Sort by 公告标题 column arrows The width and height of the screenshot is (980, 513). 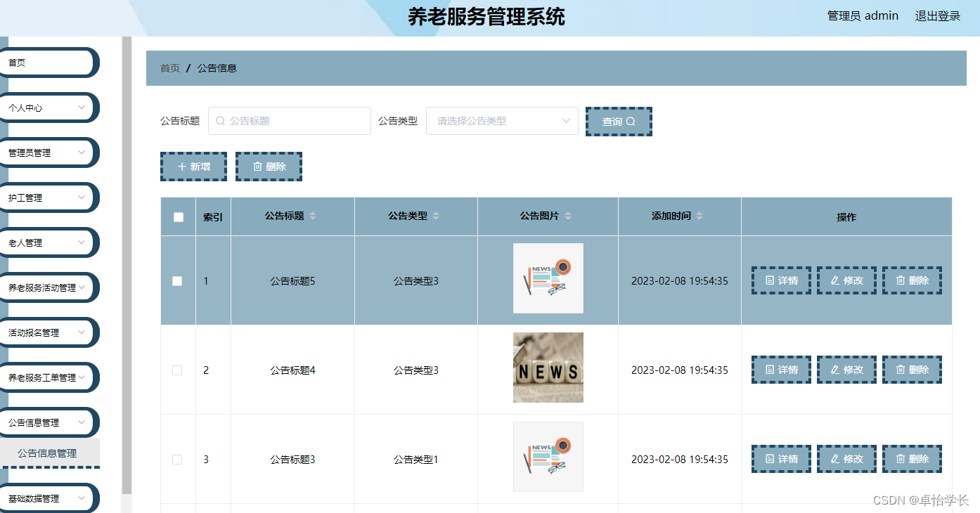(313, 216)
